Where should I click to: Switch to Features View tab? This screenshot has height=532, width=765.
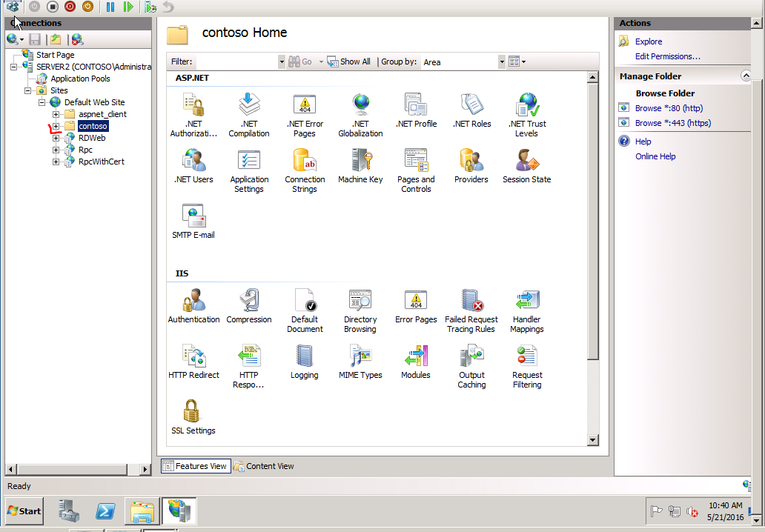point(196,466)
